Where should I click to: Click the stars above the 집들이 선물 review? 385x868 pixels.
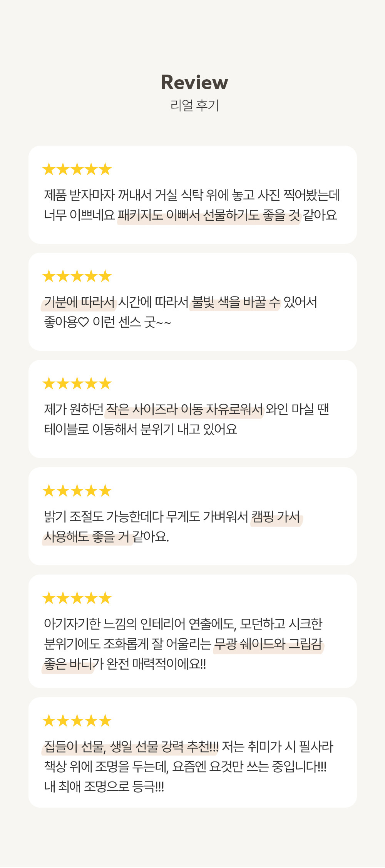(x=77, y=721)
